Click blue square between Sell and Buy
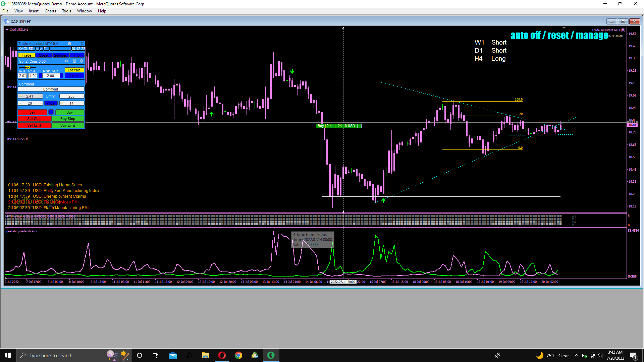 [51, 112]
